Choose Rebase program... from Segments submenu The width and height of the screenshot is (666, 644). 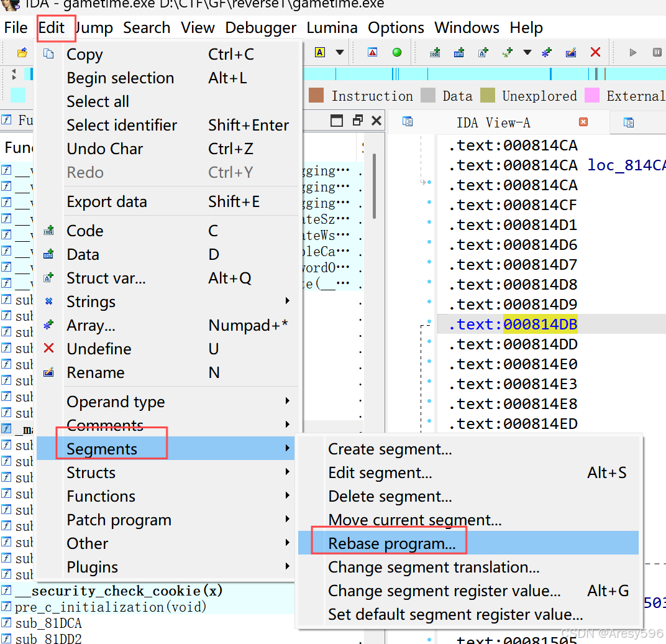468,543
